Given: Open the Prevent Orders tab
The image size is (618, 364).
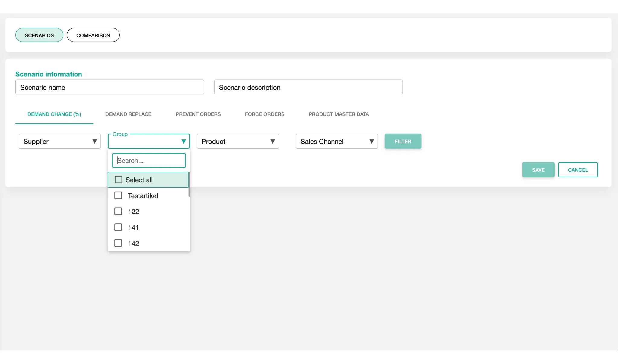Looking at the screenshot, I should [x=198, y=114].
